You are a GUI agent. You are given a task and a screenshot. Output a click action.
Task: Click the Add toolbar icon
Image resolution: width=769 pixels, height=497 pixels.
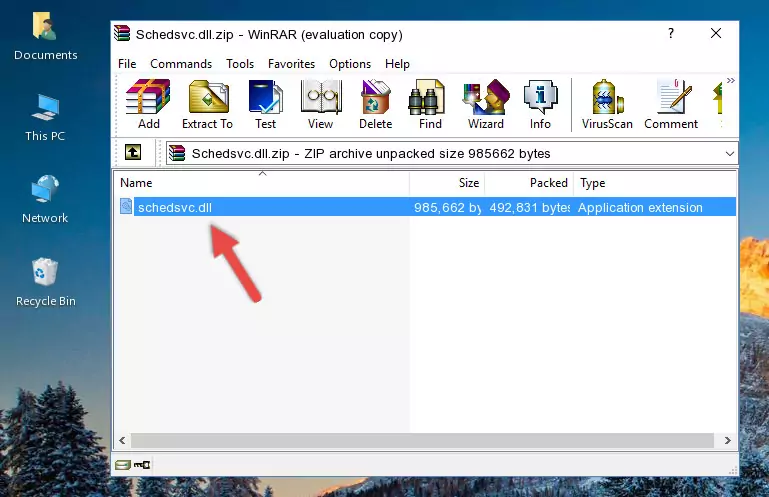tap(148, 105)
